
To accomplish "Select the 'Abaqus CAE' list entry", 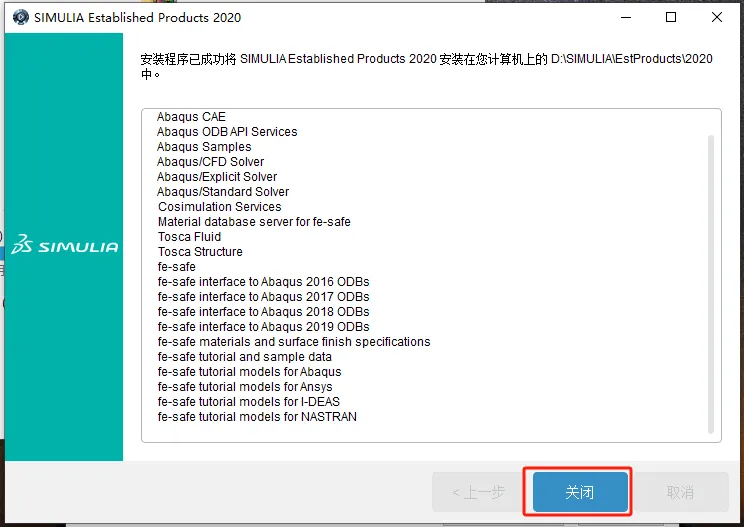I will coord(191,117).
